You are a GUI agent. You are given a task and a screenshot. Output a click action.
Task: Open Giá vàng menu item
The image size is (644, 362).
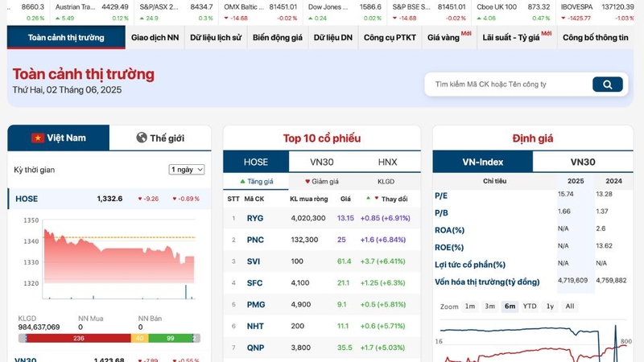[449, 37]
